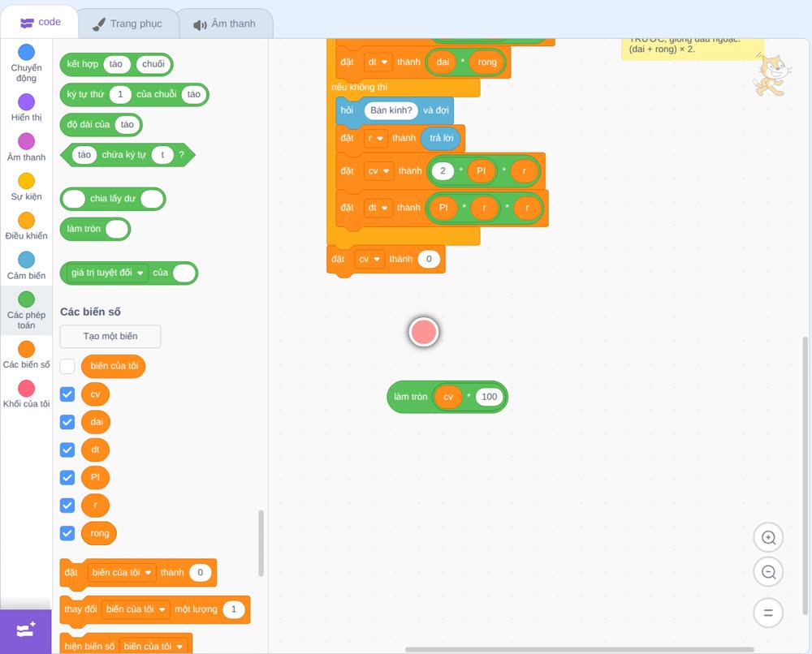The width and height of the screenshot is (812, 654).
Task: Open the 'giá trị tuyệt đối' function dropdown
Action: coord(108,273)
